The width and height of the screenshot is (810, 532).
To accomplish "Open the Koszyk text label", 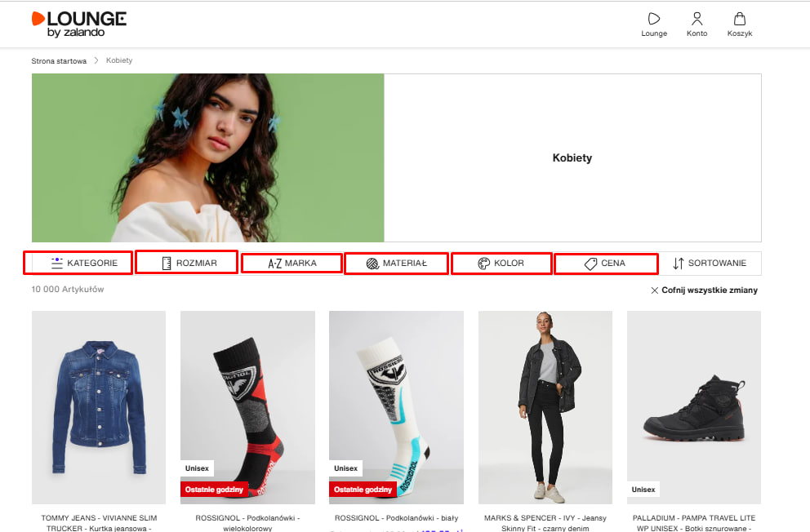I will pos(740,33).
